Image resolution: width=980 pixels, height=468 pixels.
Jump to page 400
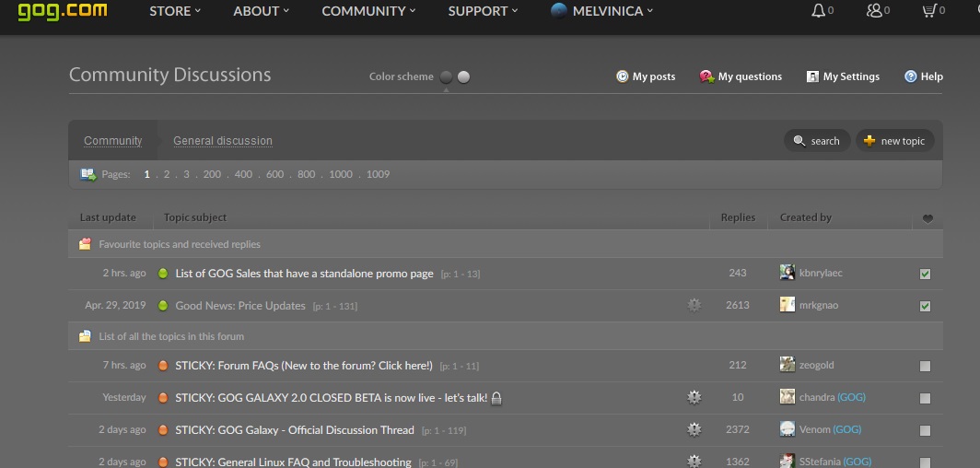[243, 174]
